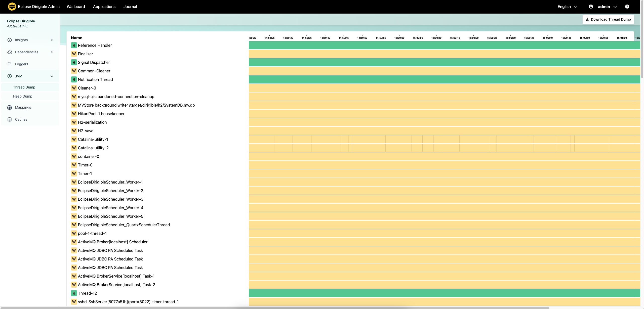Image resolution: width=644 pixels, height=309 pixels.
Task: Select the mysql-cj-abandoned-connection-cleanup thread name
Action: (116, 97)
